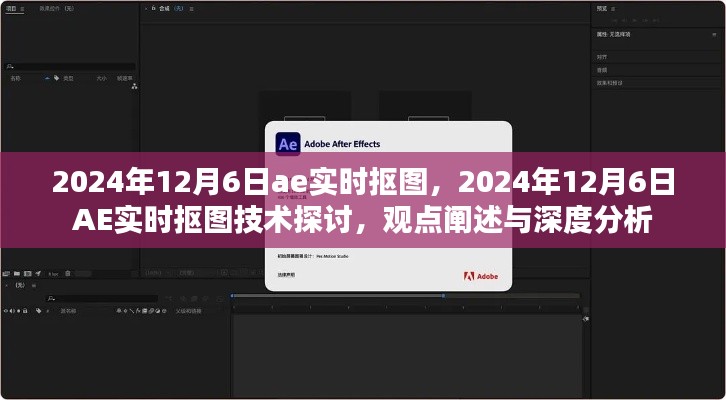Click the rocket icon in the Project panel footer

click(x=38, y=274)
